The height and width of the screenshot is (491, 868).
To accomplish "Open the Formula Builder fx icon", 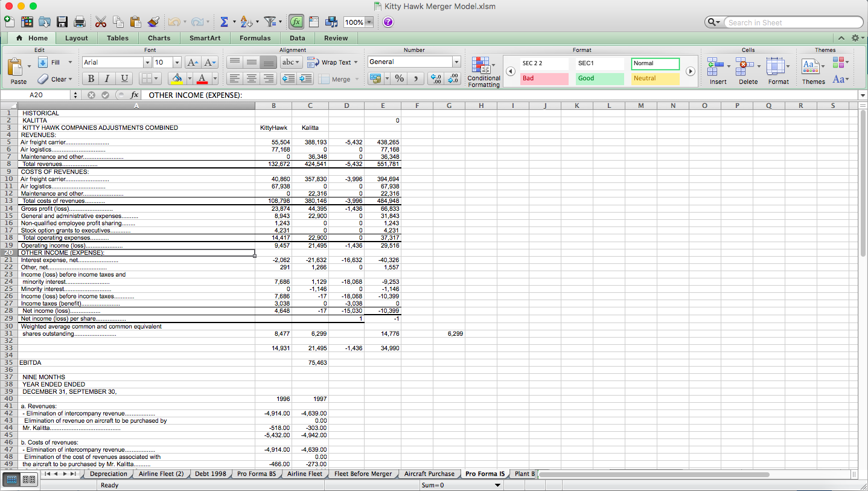I will coord(296,21).
